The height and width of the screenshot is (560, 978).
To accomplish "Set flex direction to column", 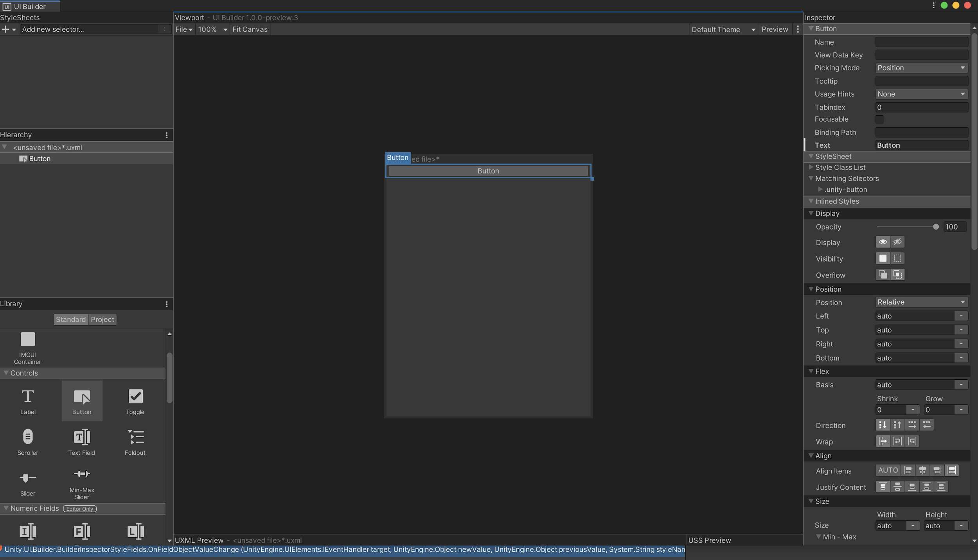I will (883, 425).
